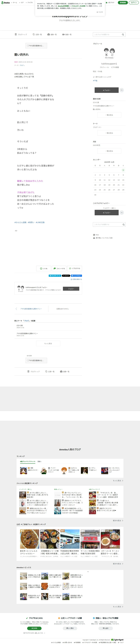Click 一覧を見る under 最新の記事
Screen dimensions: 140x644
(x=109, y=115)
